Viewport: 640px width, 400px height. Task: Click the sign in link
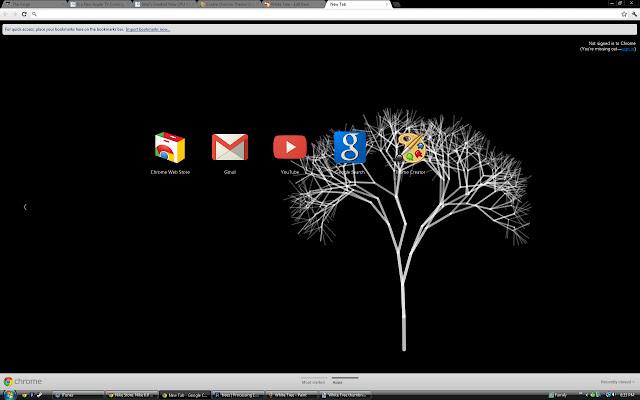tap(627, 49)
